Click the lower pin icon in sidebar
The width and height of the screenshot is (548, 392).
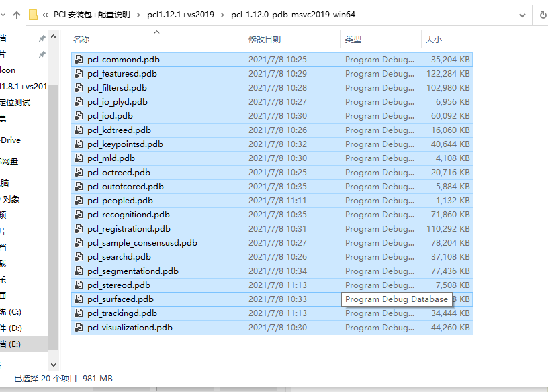click(42, 54)
